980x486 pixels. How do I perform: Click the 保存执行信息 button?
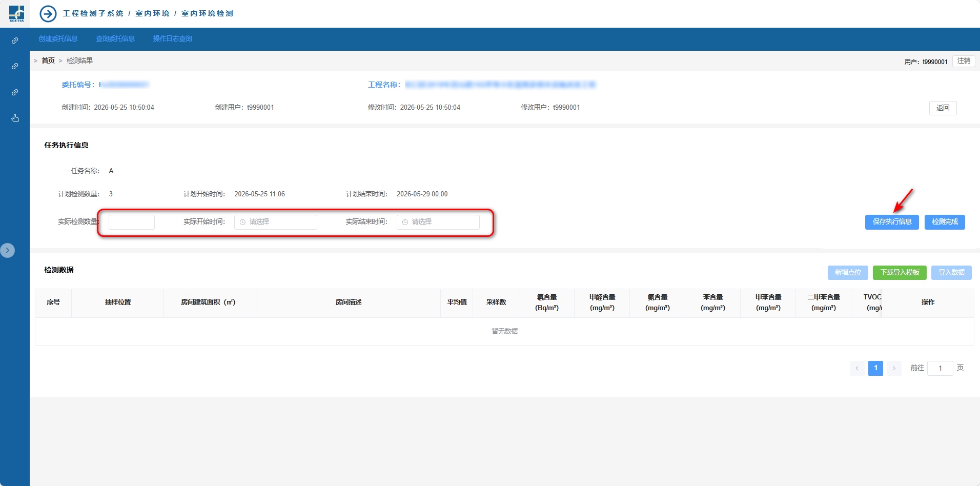pyautogui.click(x=892, y=222)
